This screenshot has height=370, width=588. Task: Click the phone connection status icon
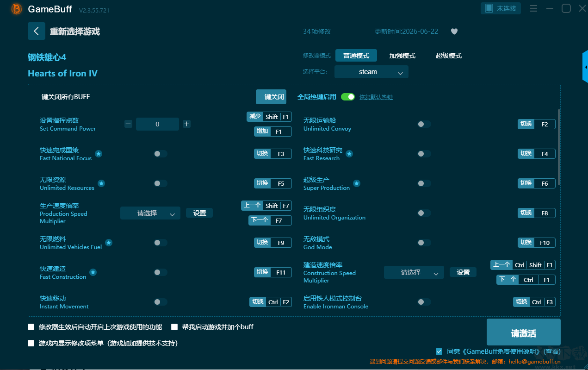point(489,8)
